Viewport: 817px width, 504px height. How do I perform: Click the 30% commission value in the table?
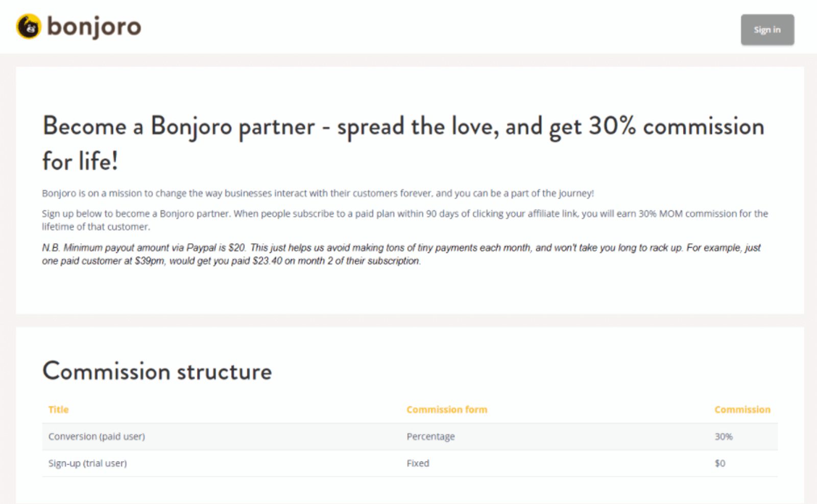click(x=724, y=436)
